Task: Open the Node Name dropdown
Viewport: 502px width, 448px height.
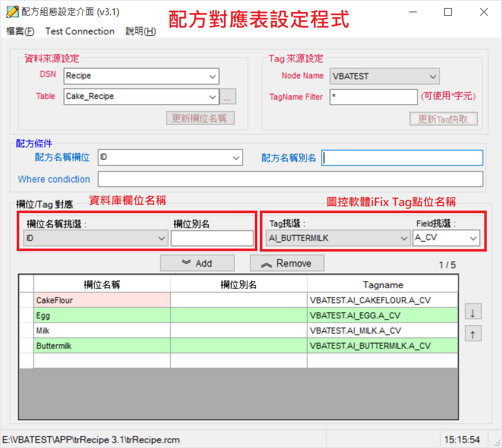Action: coord(433,77)
